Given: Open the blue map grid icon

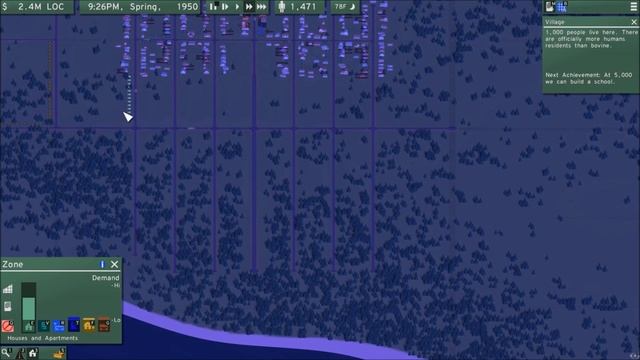Looking at the screenshot, I should point(562,7).
